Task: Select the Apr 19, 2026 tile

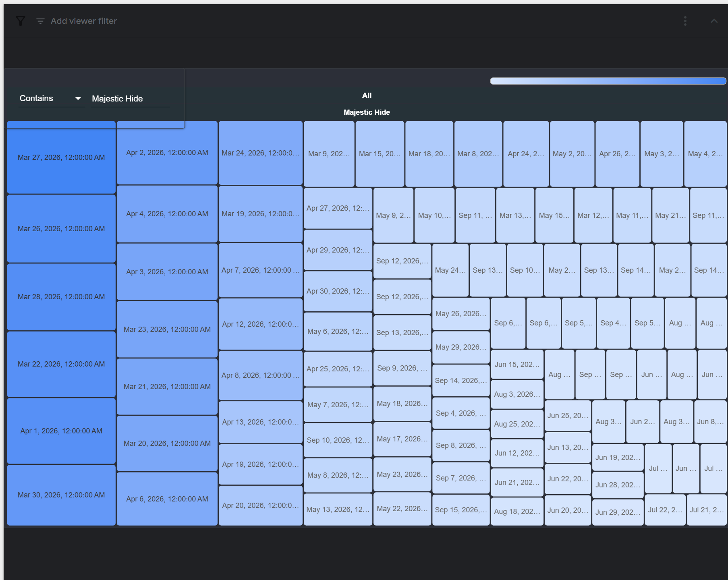Action: 261,464
